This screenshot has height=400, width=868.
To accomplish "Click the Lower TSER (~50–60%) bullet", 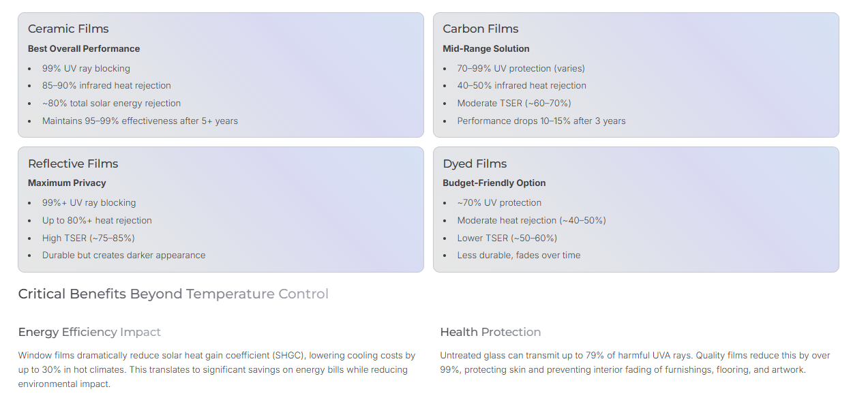I will [507, 238].
